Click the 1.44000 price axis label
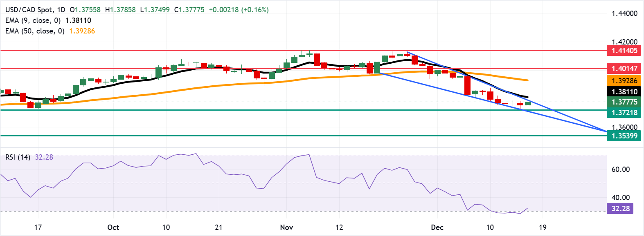This screenshot has height=236, width=644. (624, 13)
